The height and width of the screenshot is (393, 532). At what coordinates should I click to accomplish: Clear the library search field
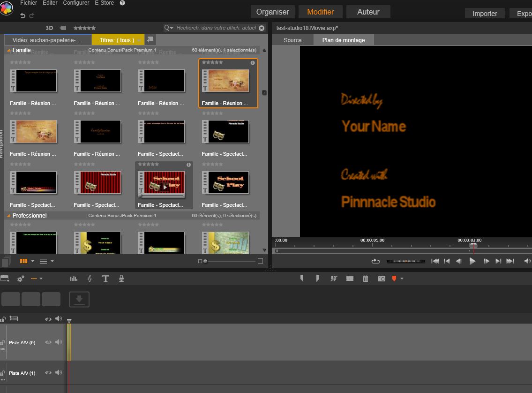[262, 28]
